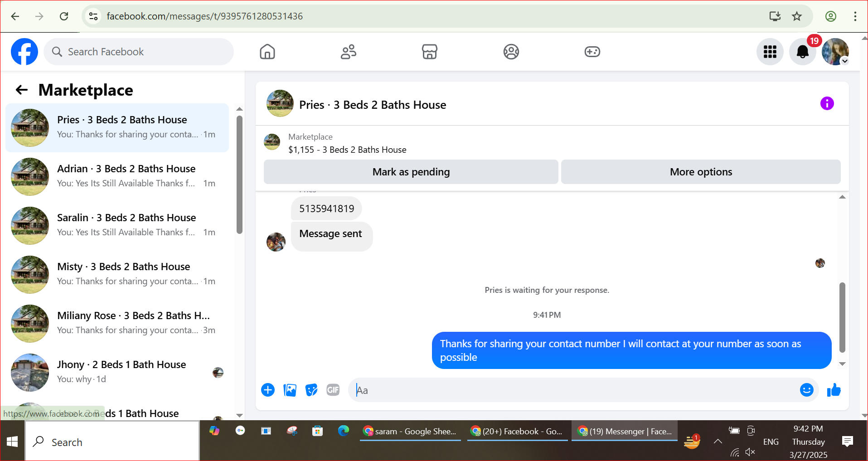Switch to the (19) Messenger taskbar window
The height and width of the screenshot is (461, 868).
click(x=625, y=431)
